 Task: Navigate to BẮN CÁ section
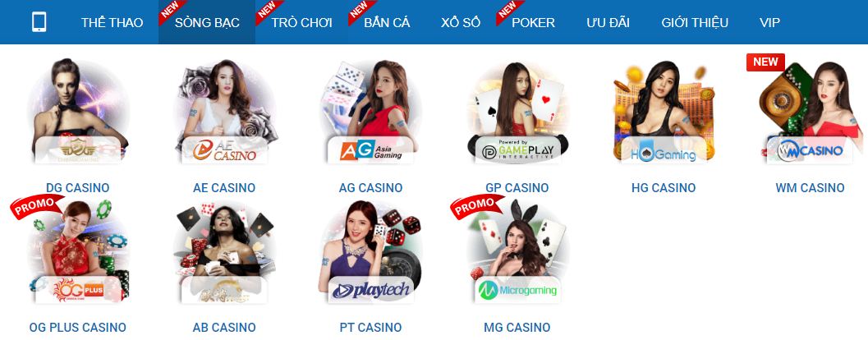click(387, 23)
